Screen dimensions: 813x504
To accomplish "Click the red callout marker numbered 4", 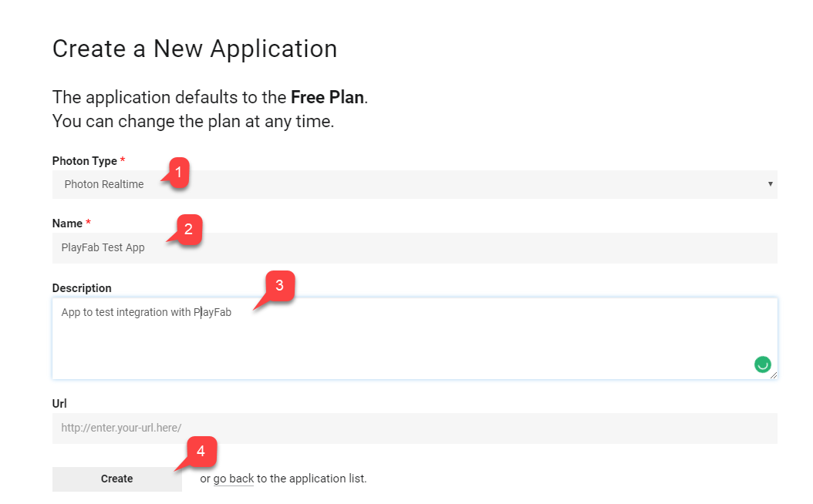I will [x=200, y=452].
